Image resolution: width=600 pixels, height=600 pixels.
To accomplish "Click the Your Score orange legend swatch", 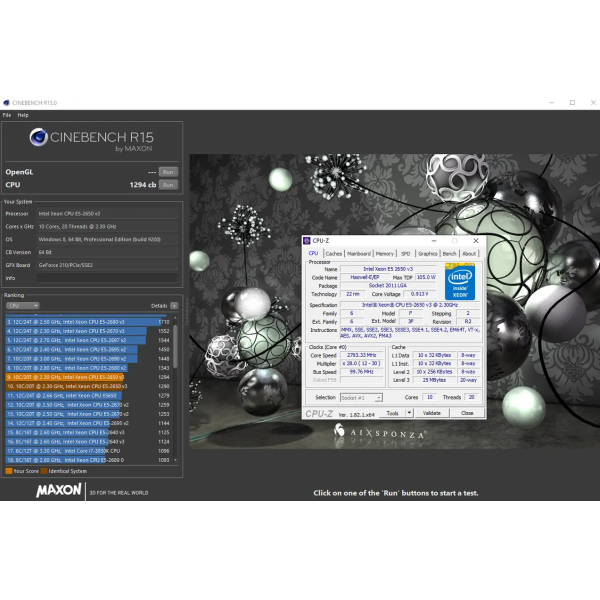I will coord(9,471).
